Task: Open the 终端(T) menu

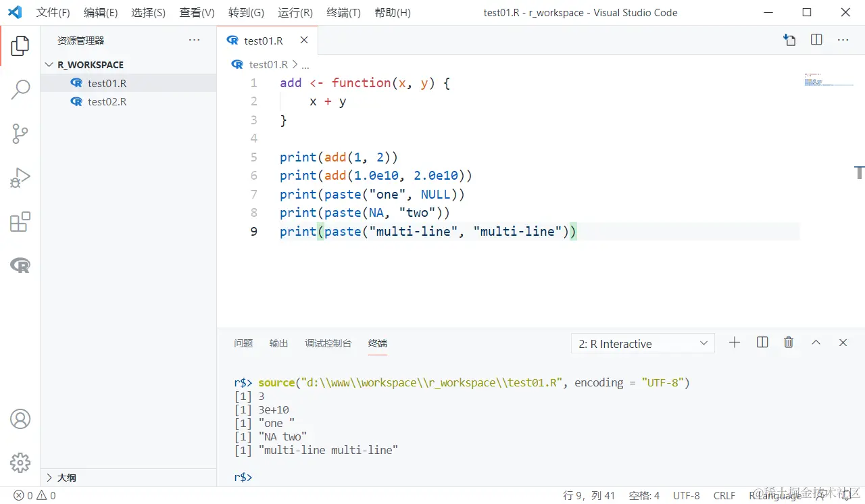Action: click(343, 13)
